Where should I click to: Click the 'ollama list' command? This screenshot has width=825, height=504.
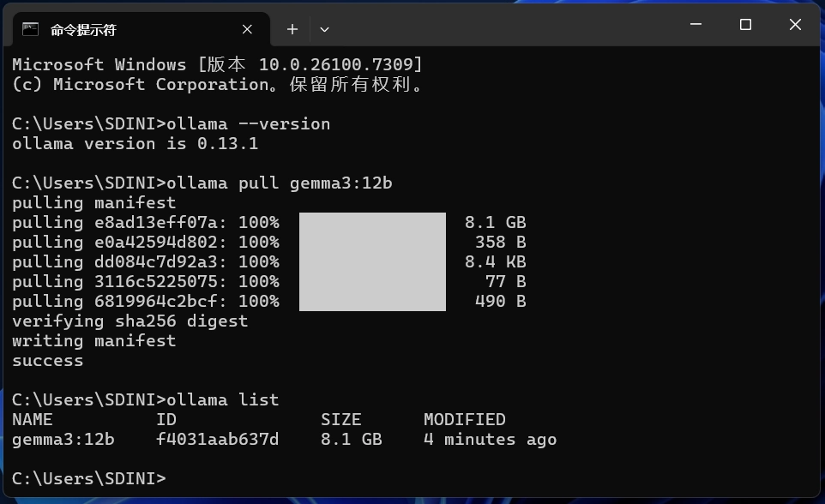[223, 399]
